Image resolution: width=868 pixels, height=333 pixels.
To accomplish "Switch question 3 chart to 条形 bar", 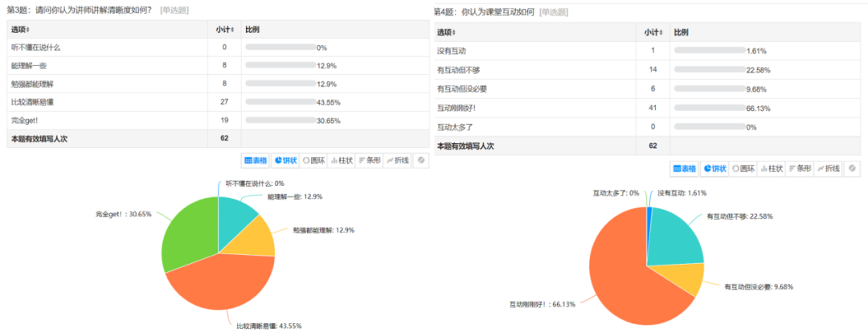I will tap(370, 161).
